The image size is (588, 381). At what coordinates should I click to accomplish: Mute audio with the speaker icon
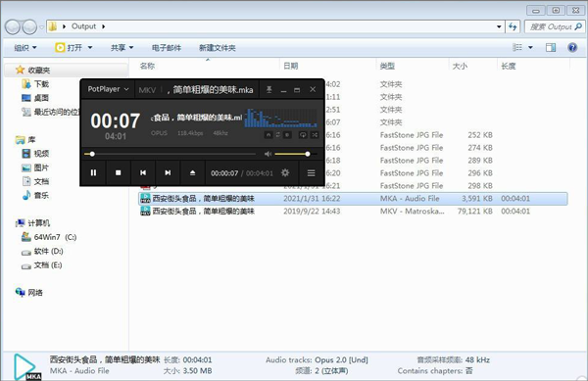click(268, 154)
